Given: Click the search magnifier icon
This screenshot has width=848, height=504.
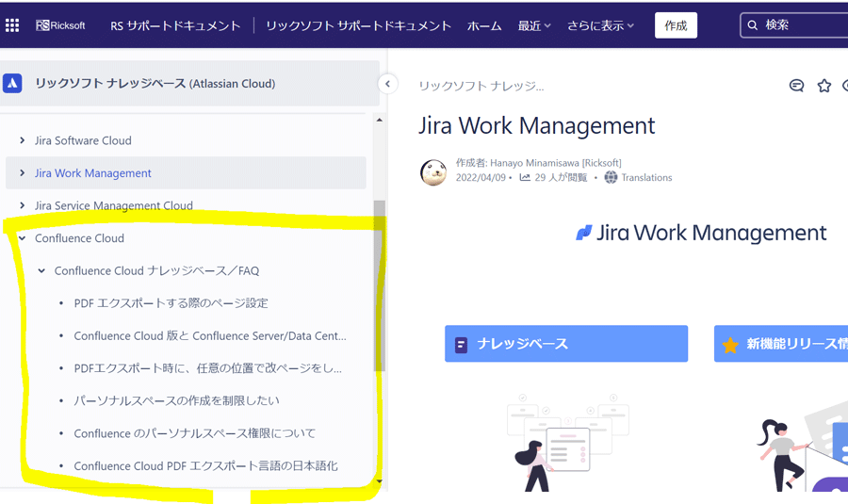Looking at the screenshot, I should point(752,24).
